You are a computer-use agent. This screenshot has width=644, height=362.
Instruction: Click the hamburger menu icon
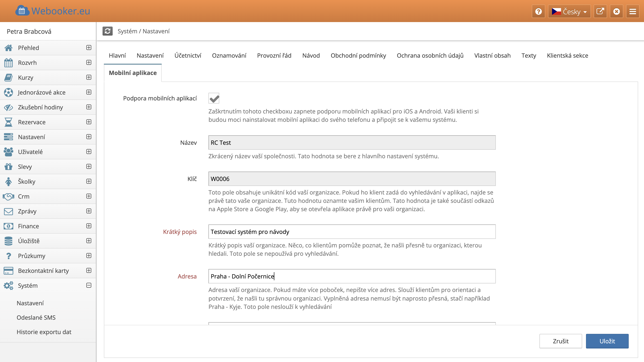[x=633, y=11]
